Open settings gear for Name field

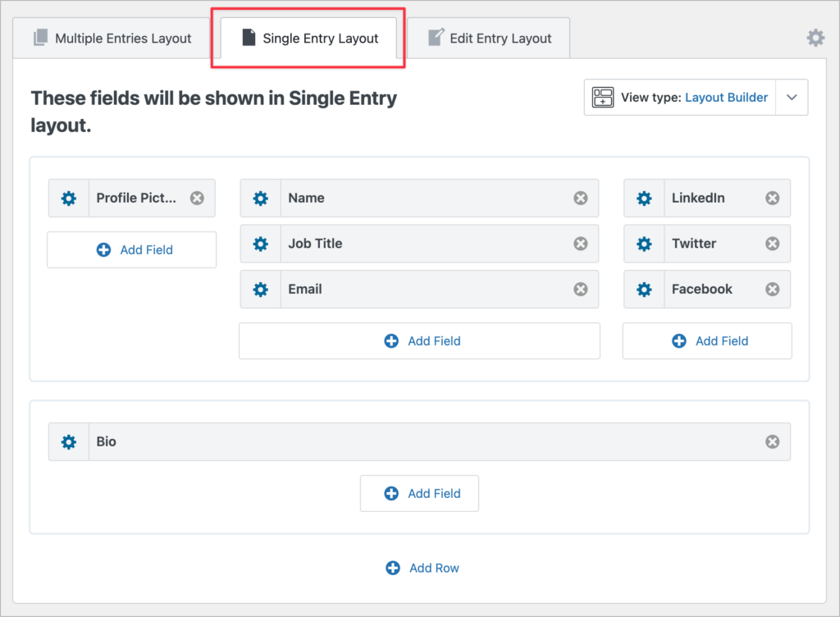[x=261, y=199]
